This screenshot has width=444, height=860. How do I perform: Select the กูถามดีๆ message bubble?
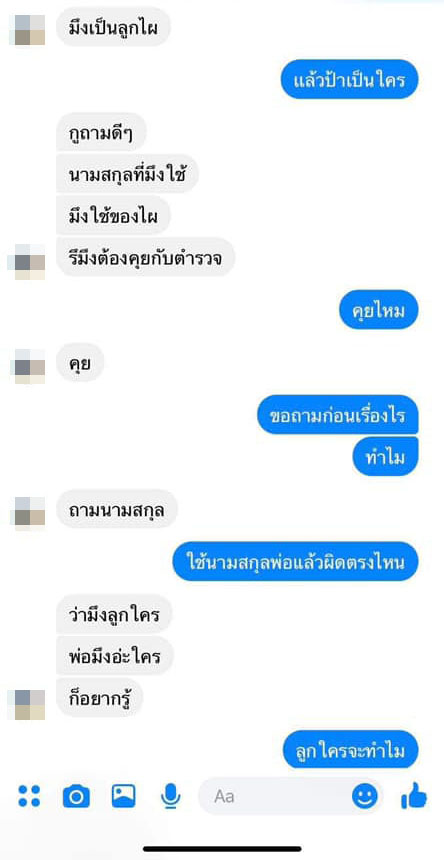pos(101,132)
